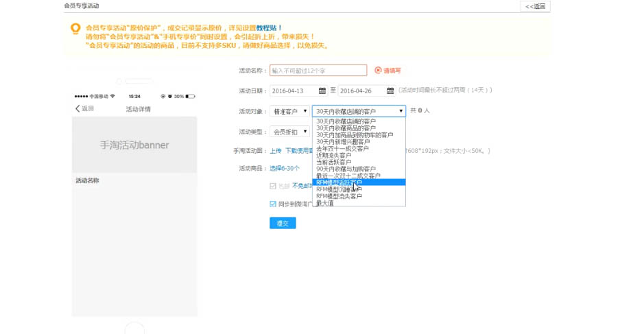Select option RFM模型流失客户
This screenshot has height=334, width=644.
click(x=359, y=196)
